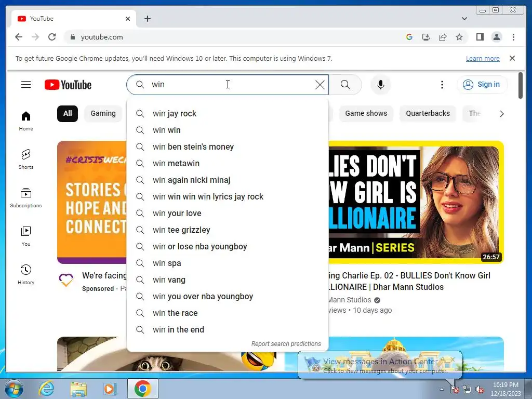Open Chrome side panel

[480, 37]
